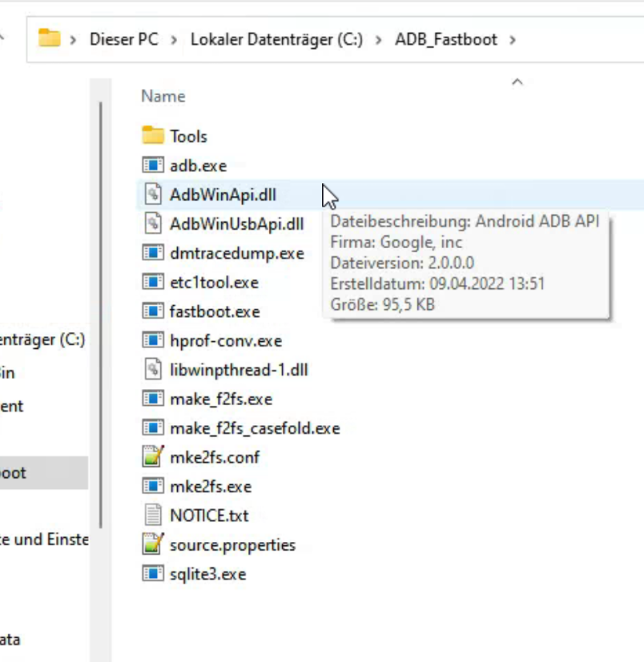Select the fastboot.exe application icon
Screen dimensions: 644x662
pyautogui.click(x=152, y=311)
